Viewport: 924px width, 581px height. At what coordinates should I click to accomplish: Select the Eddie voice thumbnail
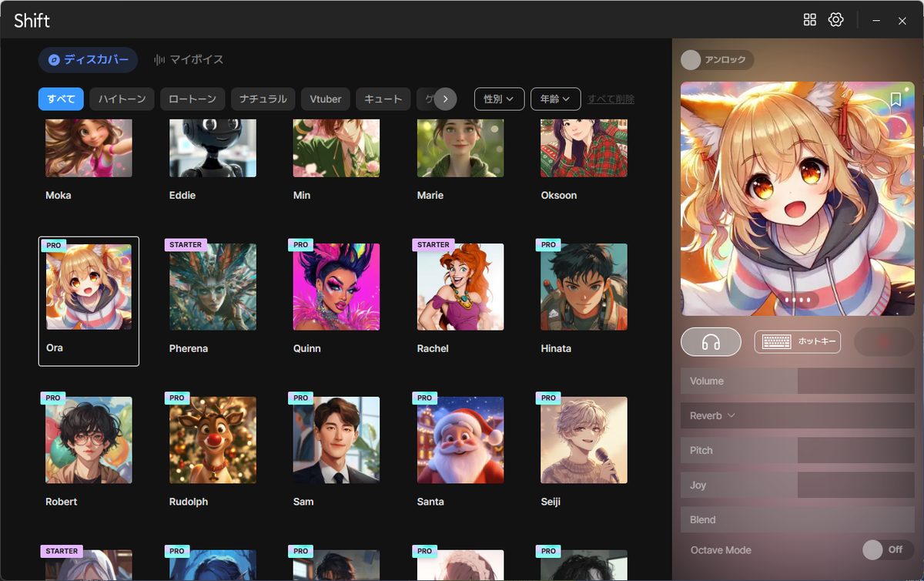pyautogui.click(x=213, y=148)
